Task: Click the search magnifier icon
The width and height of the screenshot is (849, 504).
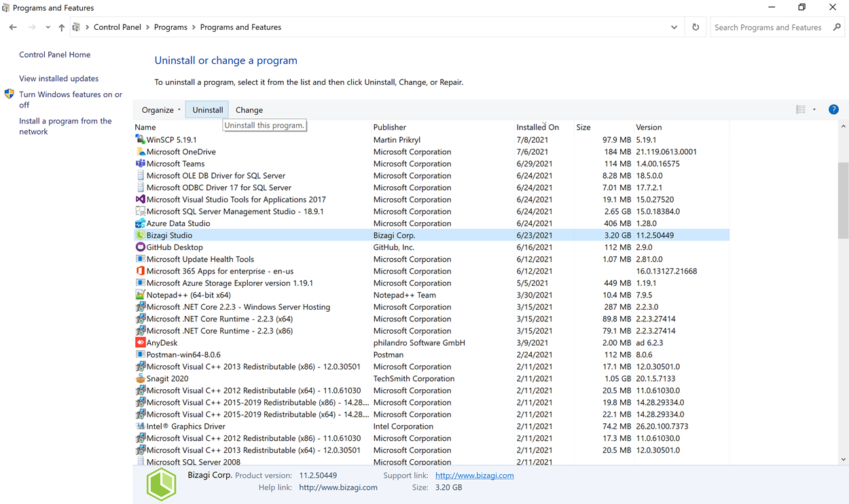Action: 837,27
